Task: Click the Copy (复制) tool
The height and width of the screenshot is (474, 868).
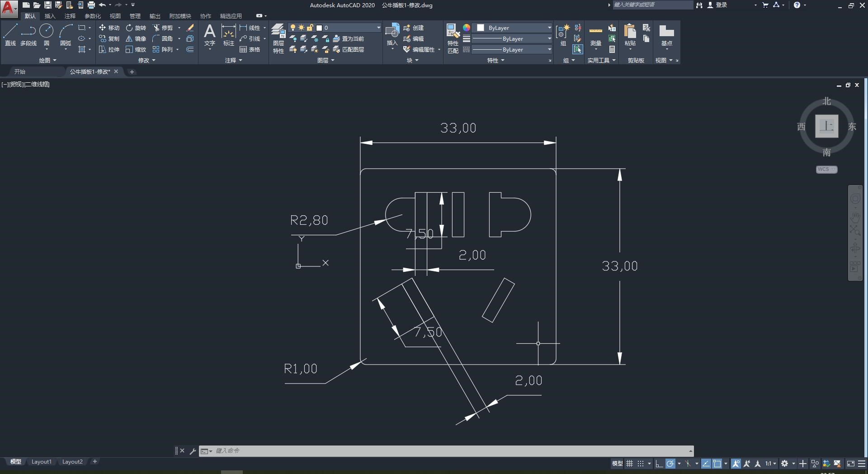Action: click(x=109, y=38)
